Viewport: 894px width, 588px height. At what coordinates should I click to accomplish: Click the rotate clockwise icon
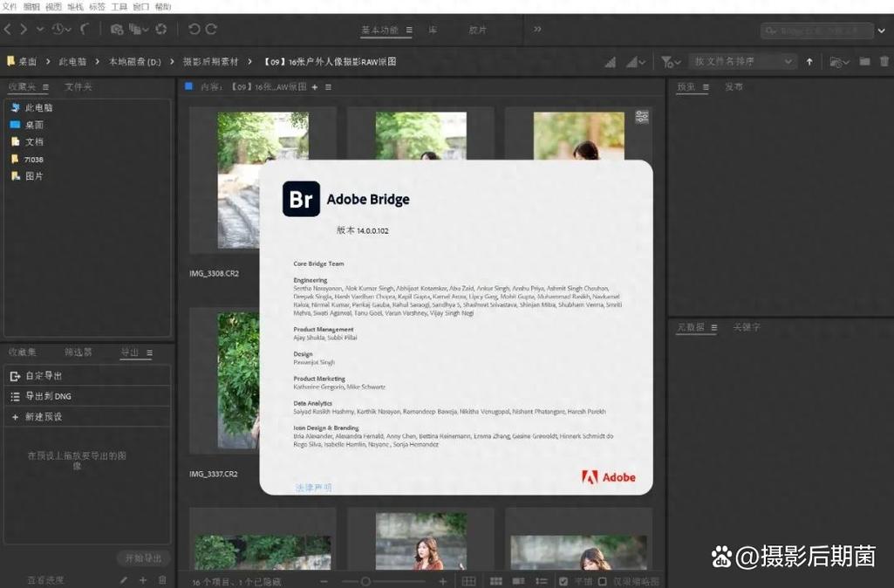(x=211, y=30)
